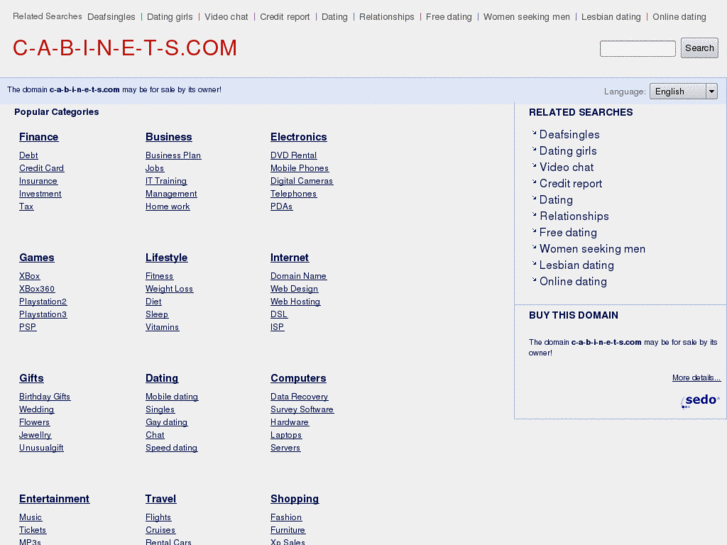Open Video chat in Related Searches sidebar
Viewport: 727px width, 545px height.
point(567,167)
